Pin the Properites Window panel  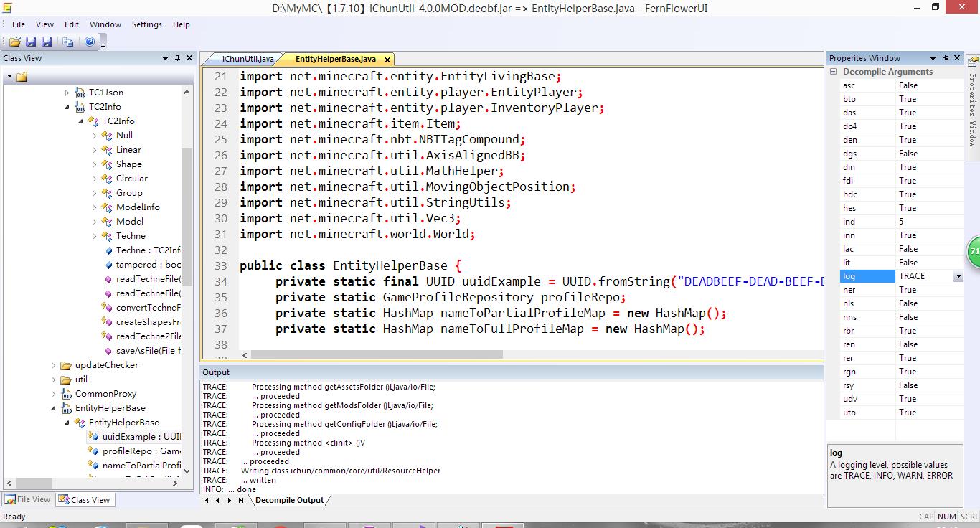946,58
